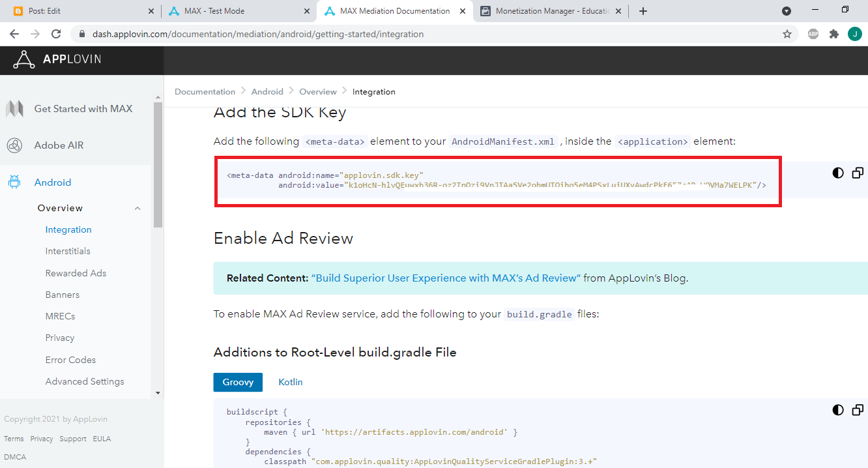Click the AndroidManifest.xml inline code
Screen dimensions: 868x468
(503, 141)
